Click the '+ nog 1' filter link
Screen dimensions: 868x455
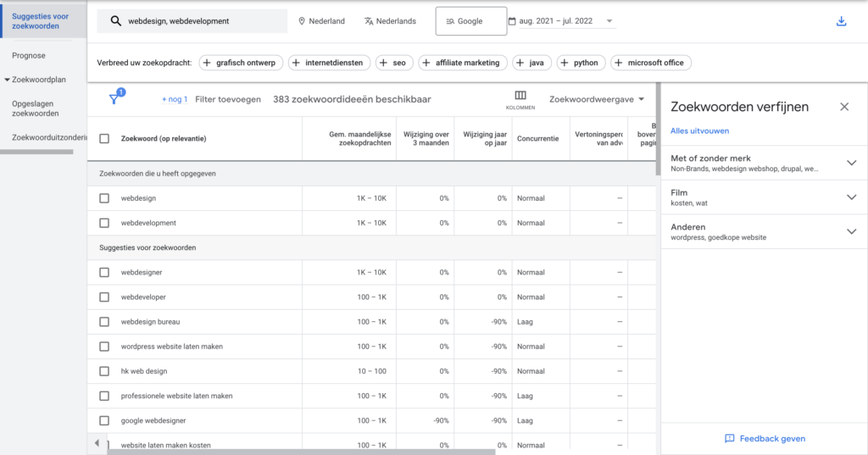pos(175,99)
